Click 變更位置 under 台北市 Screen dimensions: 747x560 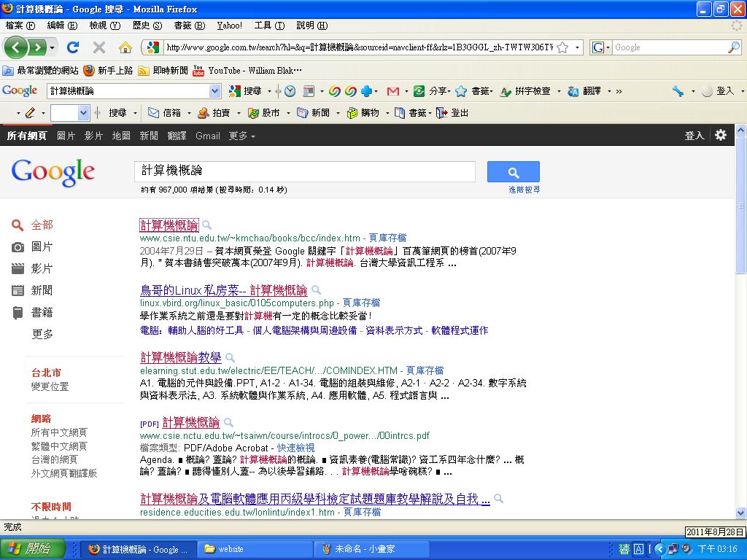[x=50, y=386]
